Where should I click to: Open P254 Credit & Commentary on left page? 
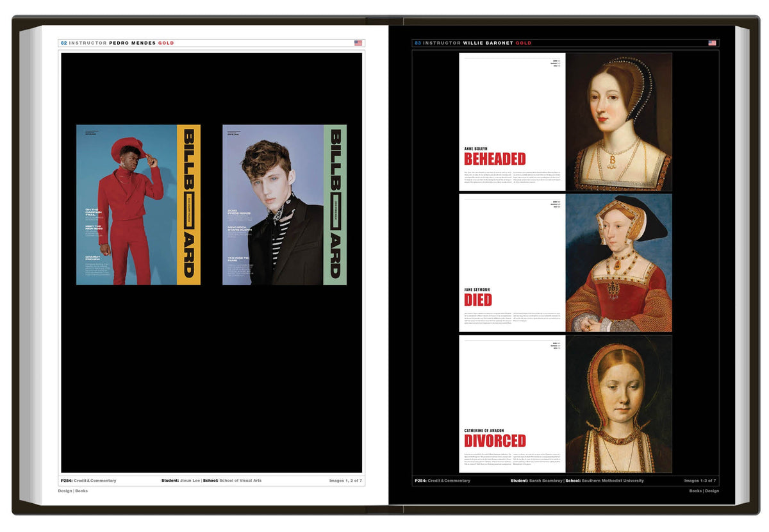(88, 480)
